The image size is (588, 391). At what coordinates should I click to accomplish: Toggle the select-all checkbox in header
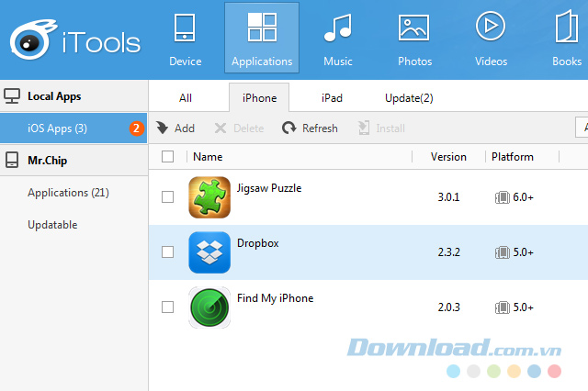click(x=167, y=157)
